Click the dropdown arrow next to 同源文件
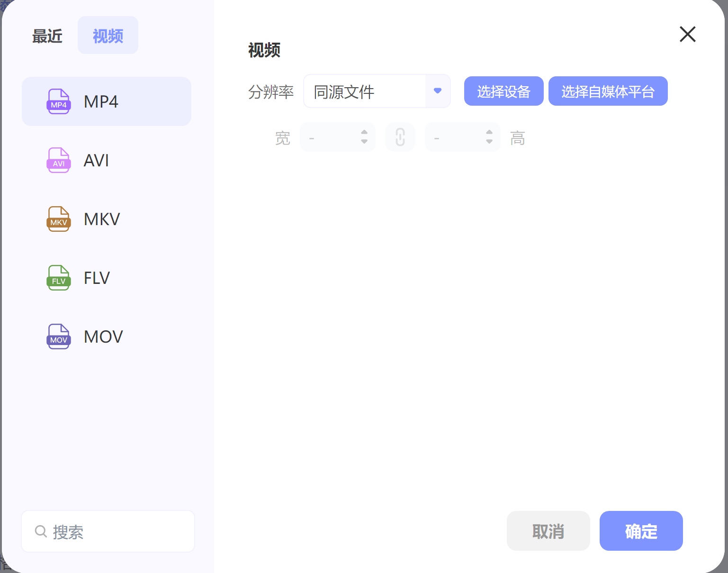 coord(437,91)
